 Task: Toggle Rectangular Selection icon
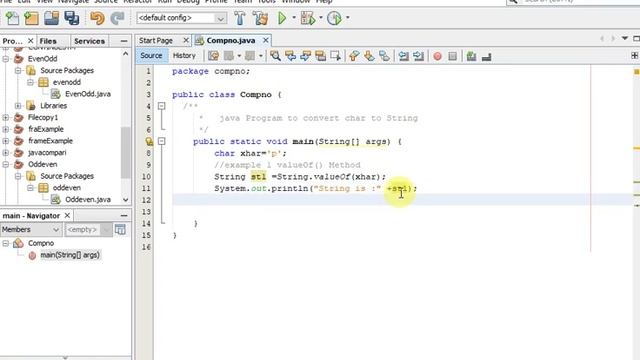336,56
